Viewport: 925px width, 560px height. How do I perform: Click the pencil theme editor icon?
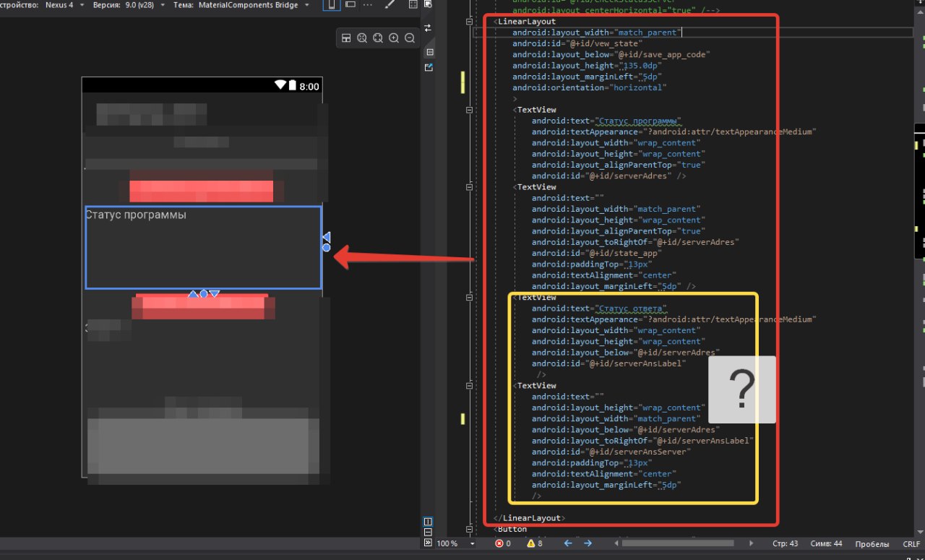[390, 5]
